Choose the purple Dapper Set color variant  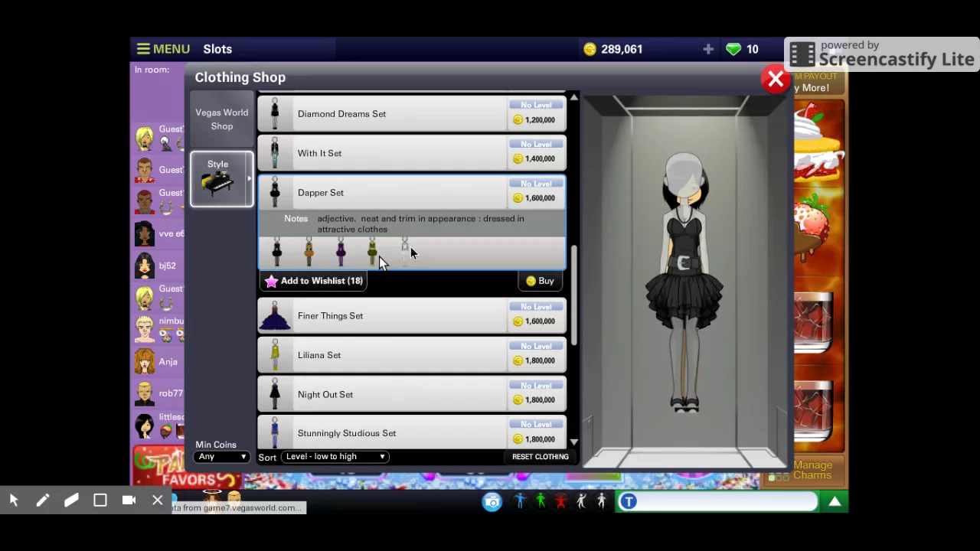[x=341, y=252]
